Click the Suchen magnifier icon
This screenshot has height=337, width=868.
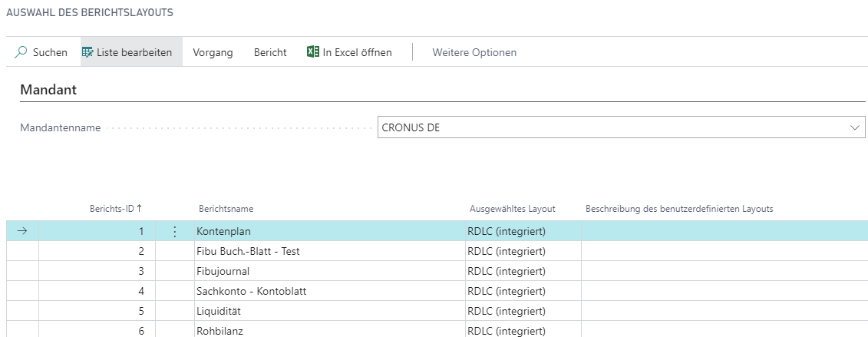tap(21, 52)
